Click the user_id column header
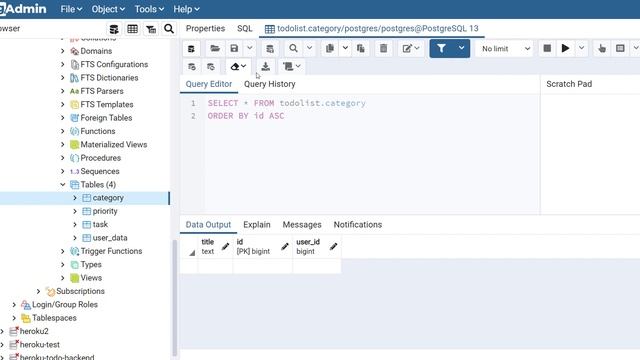Viewport: 640px width, 360px height. tap(317, 247)
